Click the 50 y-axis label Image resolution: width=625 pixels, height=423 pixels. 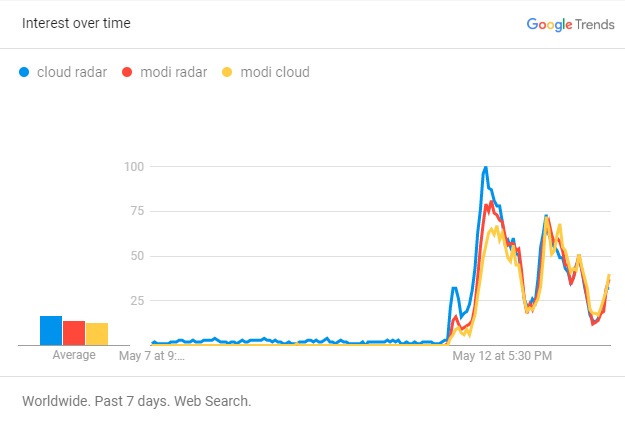[x=137, y=256]
